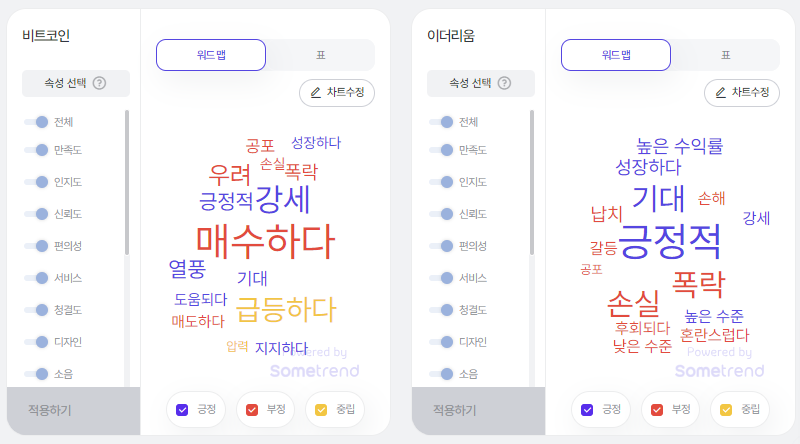Toggle 신뢰도 switch in 이더리움 panel
Screen dimensions: 800x444
441,214
